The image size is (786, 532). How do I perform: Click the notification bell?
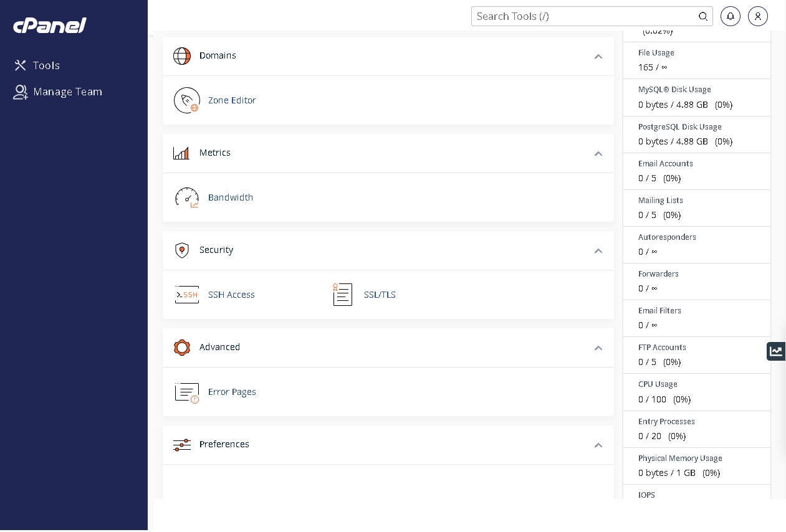(730, 16)
